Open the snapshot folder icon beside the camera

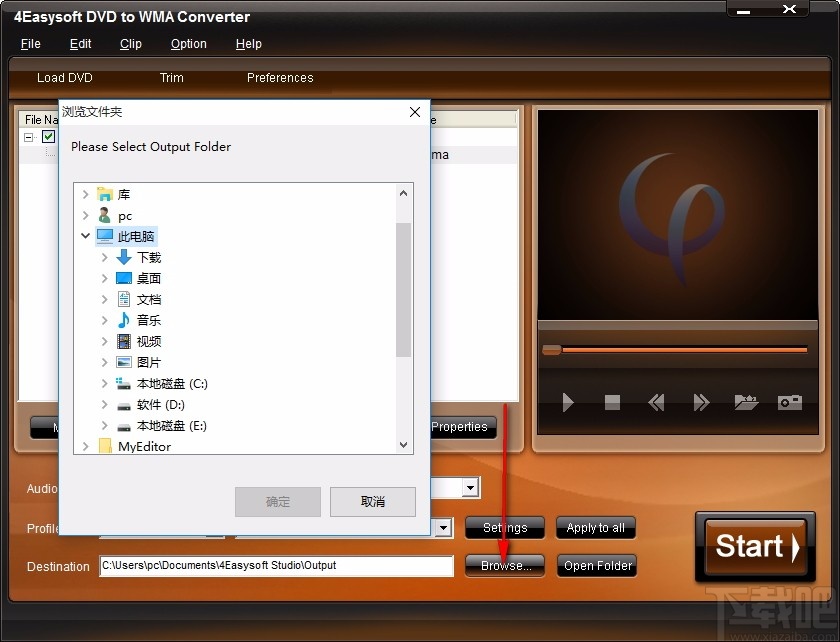[x=745, y=403]
